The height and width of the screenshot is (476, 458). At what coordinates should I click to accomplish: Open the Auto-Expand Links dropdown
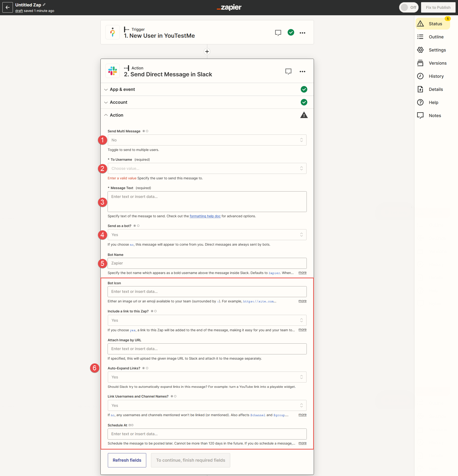(207, 378)
